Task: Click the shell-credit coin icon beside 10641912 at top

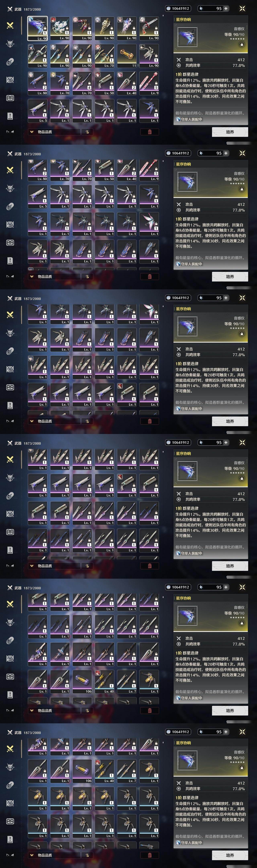Action: click(x=168, y=8)
